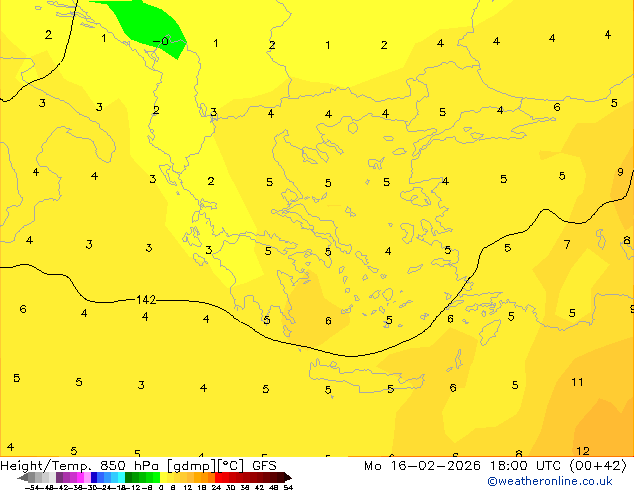Image resolution: width=634 pixels, height=490 pixels.
Task: Click the 'Height/Temp. 850 hPa' chart title
Action: [x=80, y=466]
